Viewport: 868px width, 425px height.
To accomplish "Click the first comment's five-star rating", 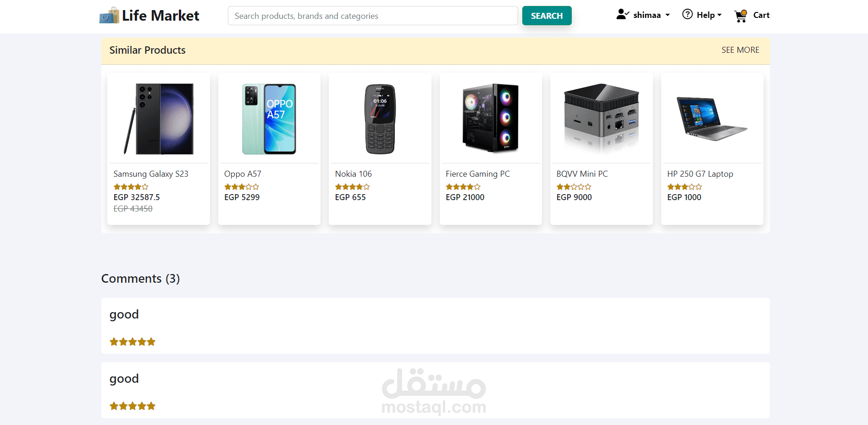I will click(133, 341).
